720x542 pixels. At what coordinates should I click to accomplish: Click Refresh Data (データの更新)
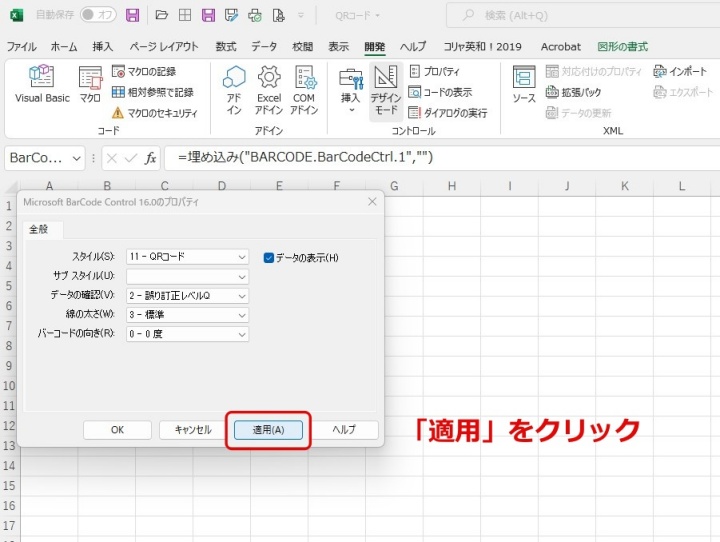coord(579,113)
